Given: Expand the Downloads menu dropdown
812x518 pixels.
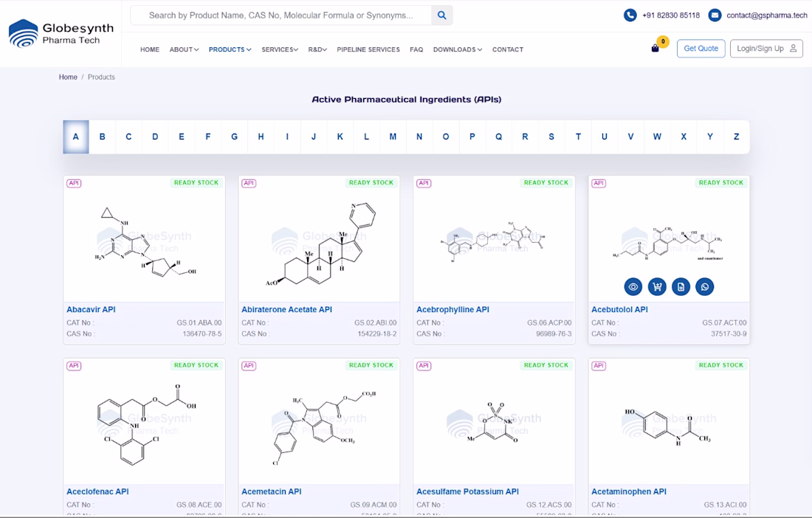Looking at the screenshot, I should [x=457, y=49].
